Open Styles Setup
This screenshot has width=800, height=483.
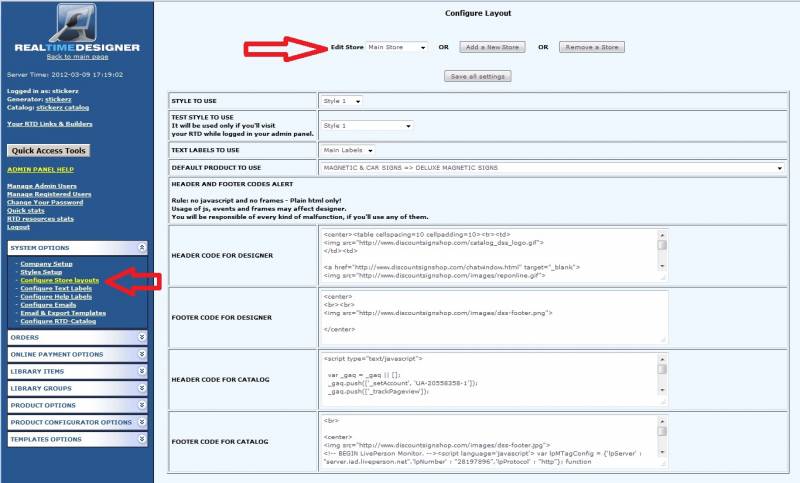tap(41, 272)
